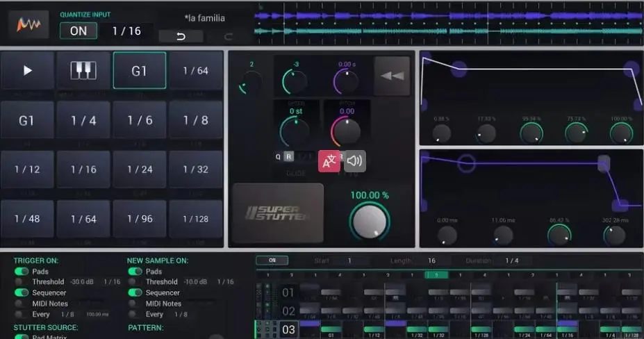
Task: Click the red translate icon
Action: tap(329, 161)
